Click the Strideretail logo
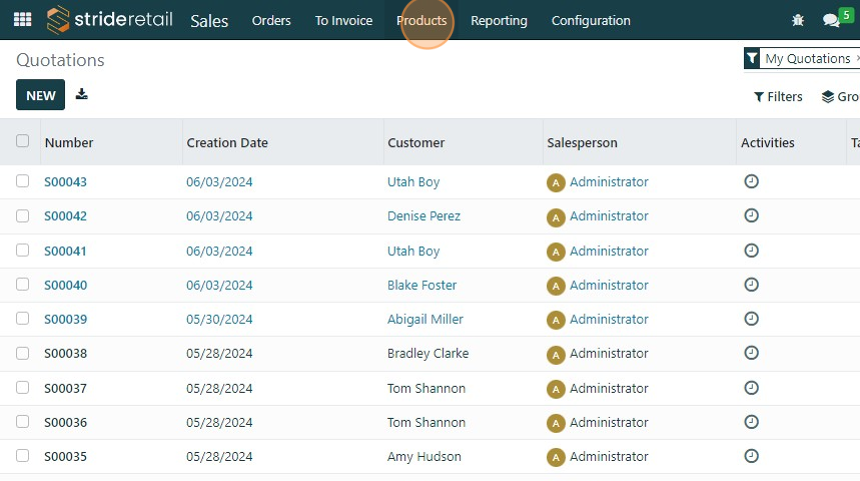 coord(110,20)
